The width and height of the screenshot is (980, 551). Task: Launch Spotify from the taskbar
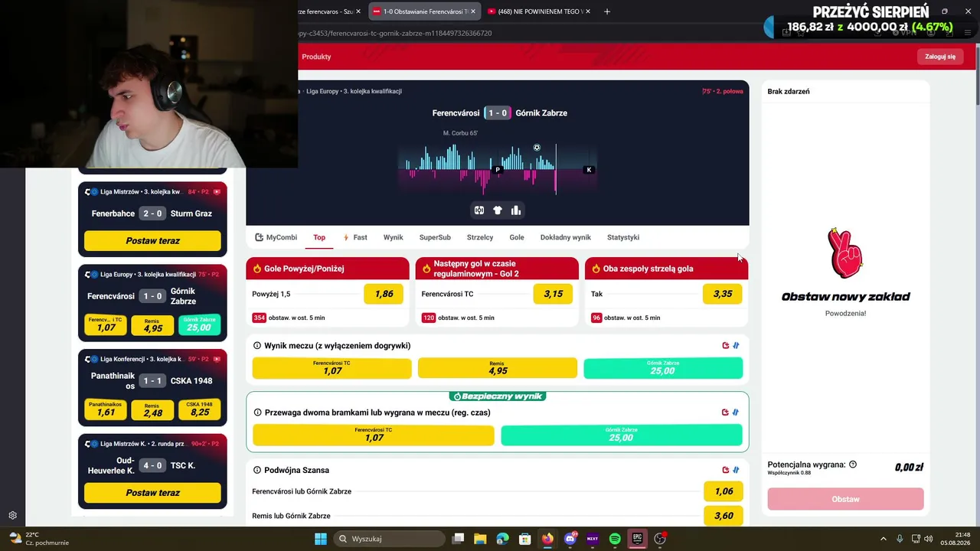(615, 539)
